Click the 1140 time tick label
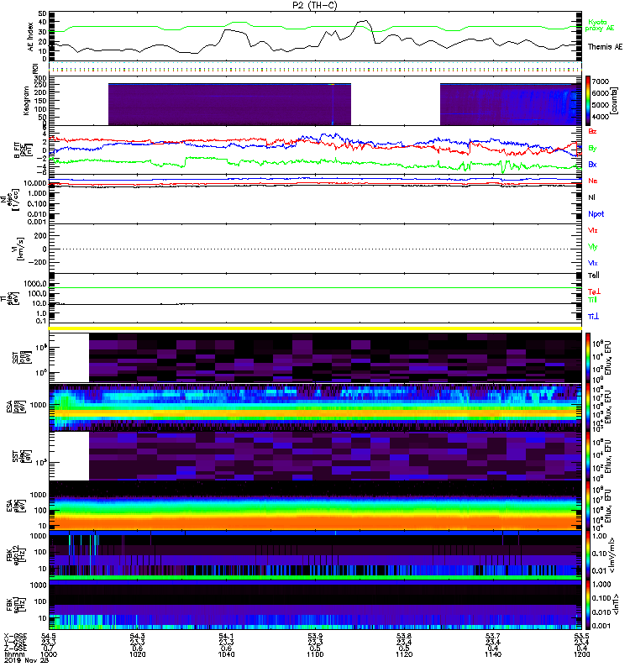Viewport: 630px width, 672px height. click(x=493, y=654)
